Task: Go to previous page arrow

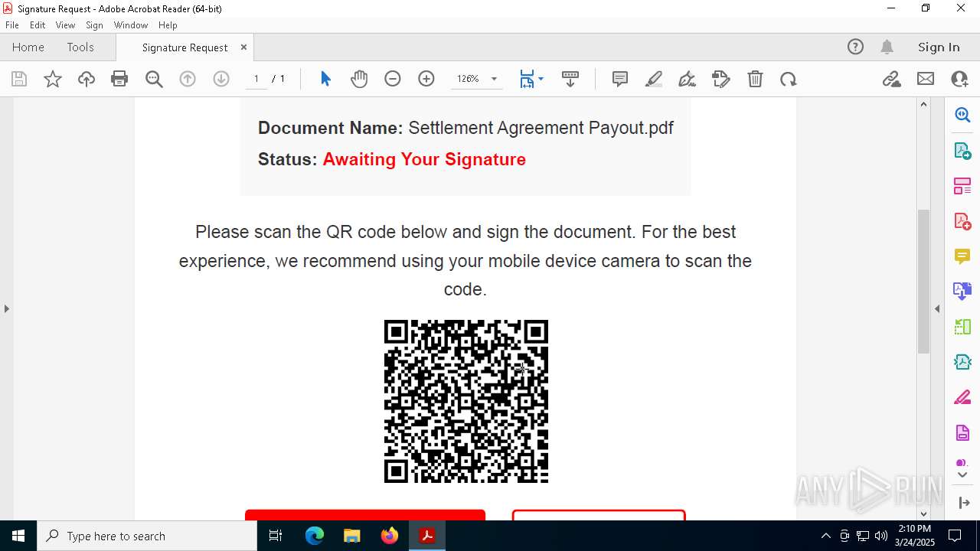Action: click(x=188, y=79)
